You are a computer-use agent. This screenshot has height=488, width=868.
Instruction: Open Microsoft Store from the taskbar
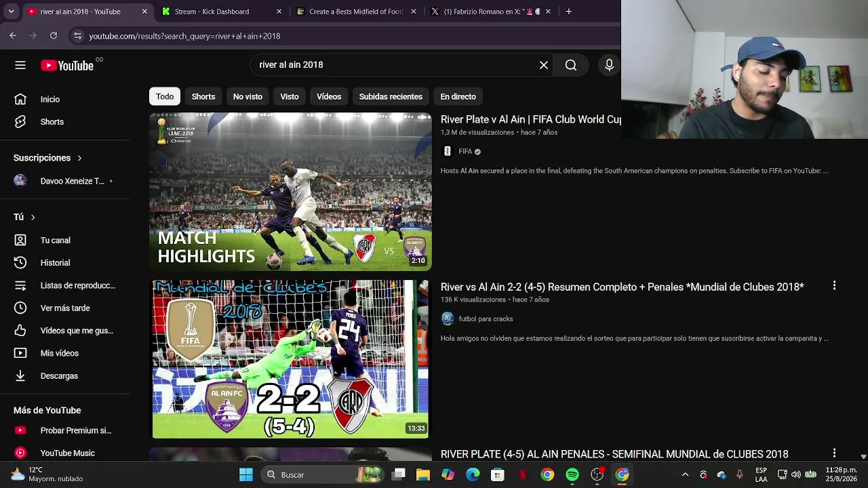tap(498, 474)
